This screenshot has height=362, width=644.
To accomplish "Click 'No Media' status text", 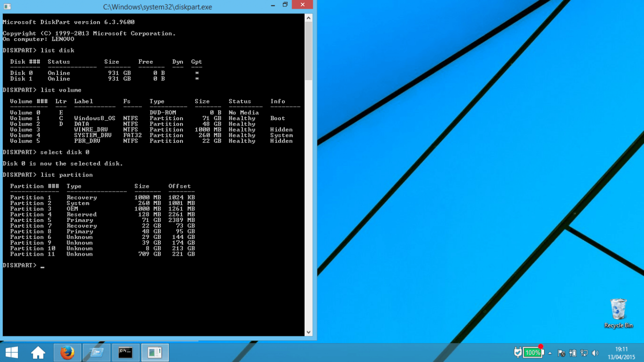I will (244, 112).
